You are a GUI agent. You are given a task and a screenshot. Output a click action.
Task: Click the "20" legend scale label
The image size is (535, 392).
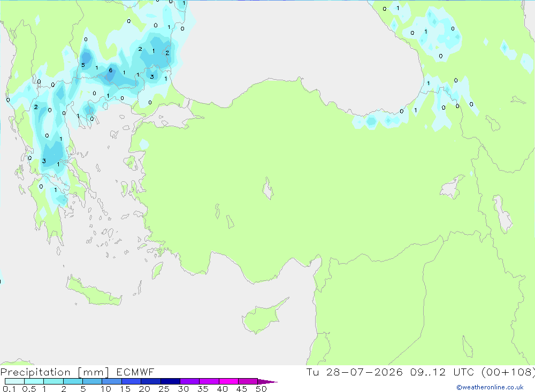144,389
